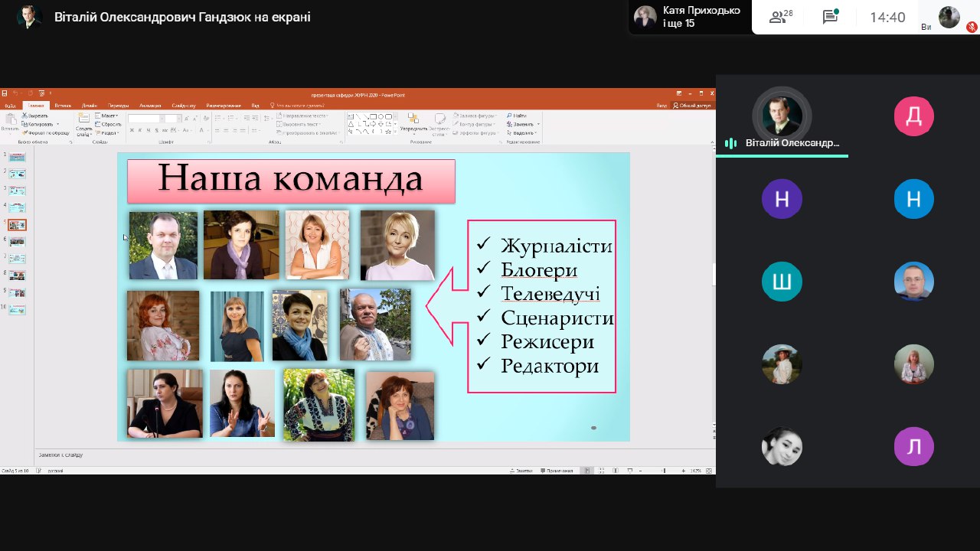Switch to Normal view in the status bar
Viewport: 980px width, 551px height.
pos(586,471)
